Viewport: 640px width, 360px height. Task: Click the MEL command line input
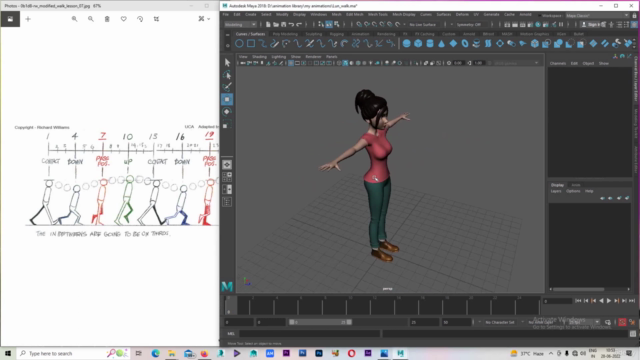pos(310,334)
